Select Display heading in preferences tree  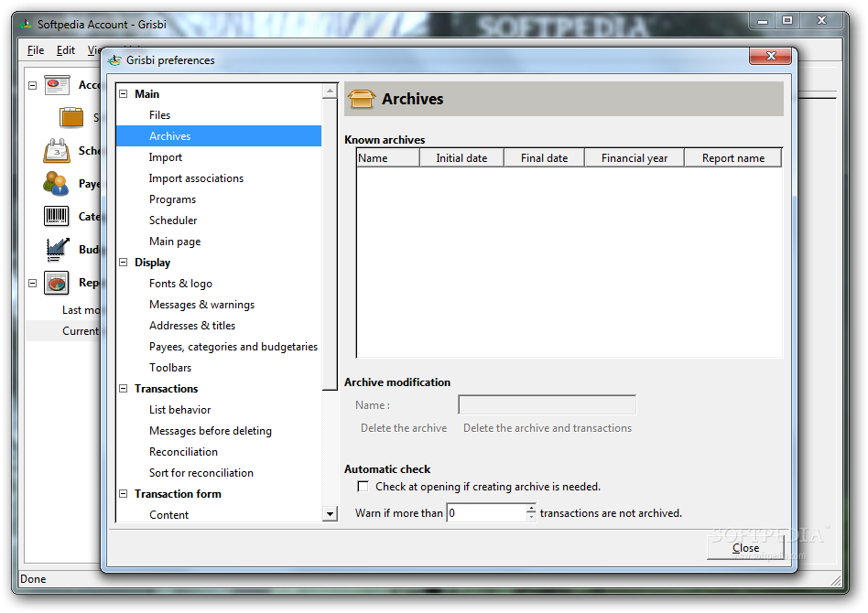point(152,263)
